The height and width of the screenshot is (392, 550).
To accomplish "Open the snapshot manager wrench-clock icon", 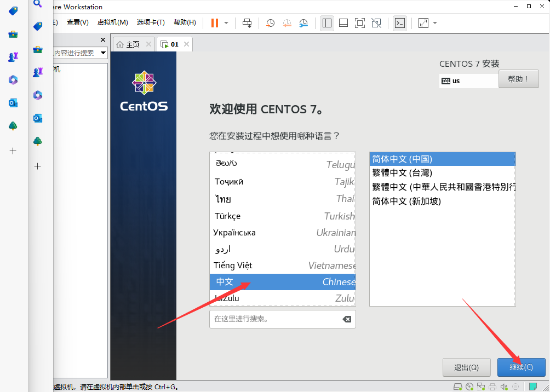I will (x=304, y=23).
